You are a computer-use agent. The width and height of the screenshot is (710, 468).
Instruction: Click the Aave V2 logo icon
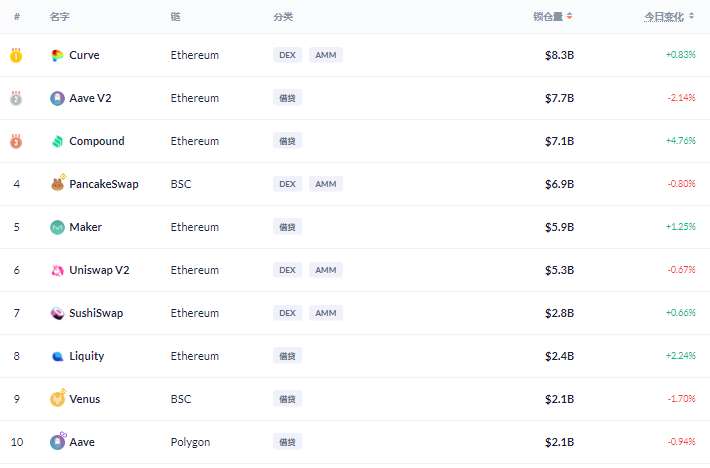[57, 98]
